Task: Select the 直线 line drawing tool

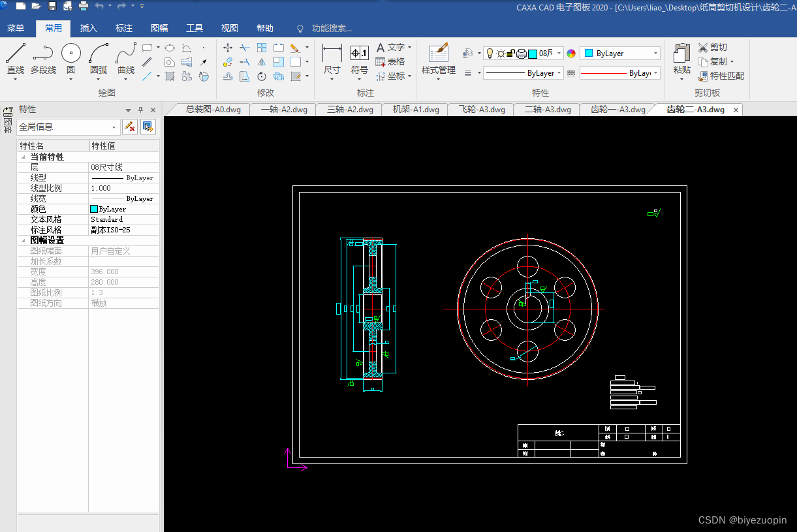Action: click(16, 61)
